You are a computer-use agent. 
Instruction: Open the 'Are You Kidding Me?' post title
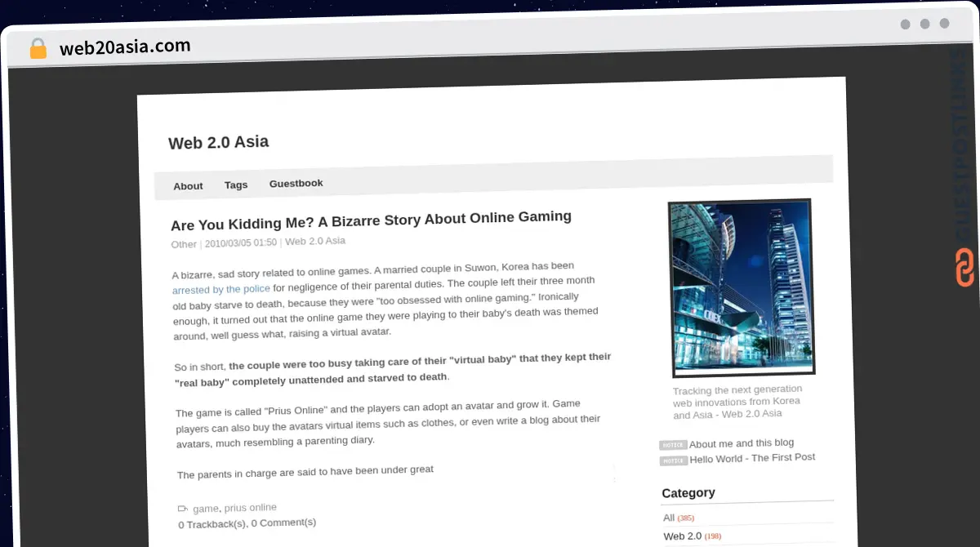(371, 219)
